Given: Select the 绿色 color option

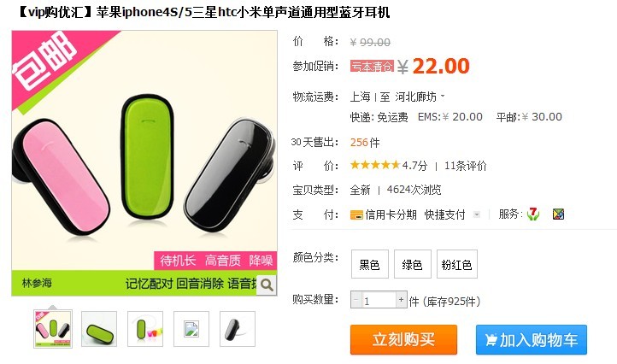Looking at the screenshot, I should (413, 264).
